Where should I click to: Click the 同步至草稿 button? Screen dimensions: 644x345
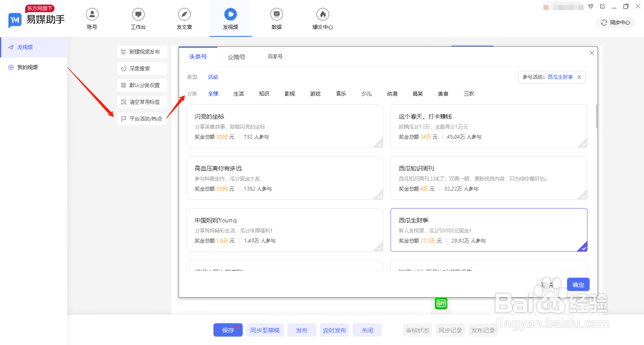point(265,330)
